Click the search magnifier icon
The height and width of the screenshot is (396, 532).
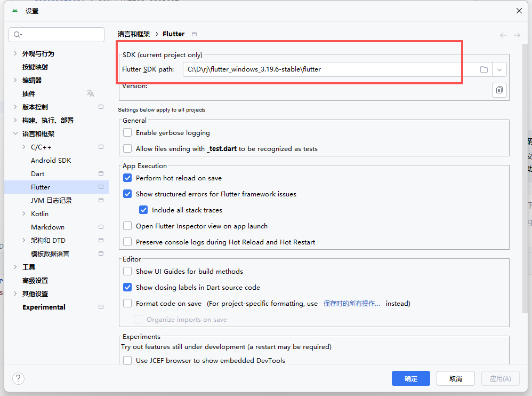pyautogui.click(x=18, y=35)
